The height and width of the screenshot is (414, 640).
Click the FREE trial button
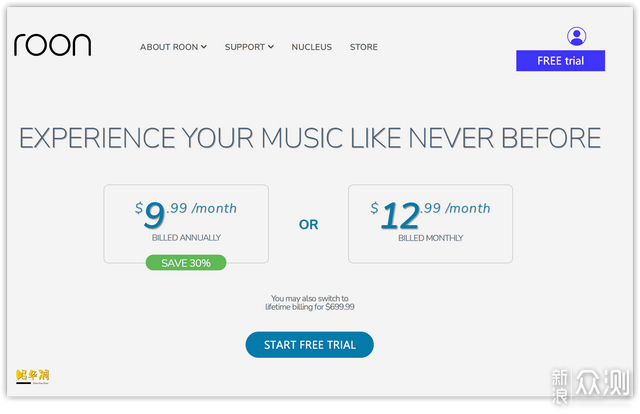560,61
